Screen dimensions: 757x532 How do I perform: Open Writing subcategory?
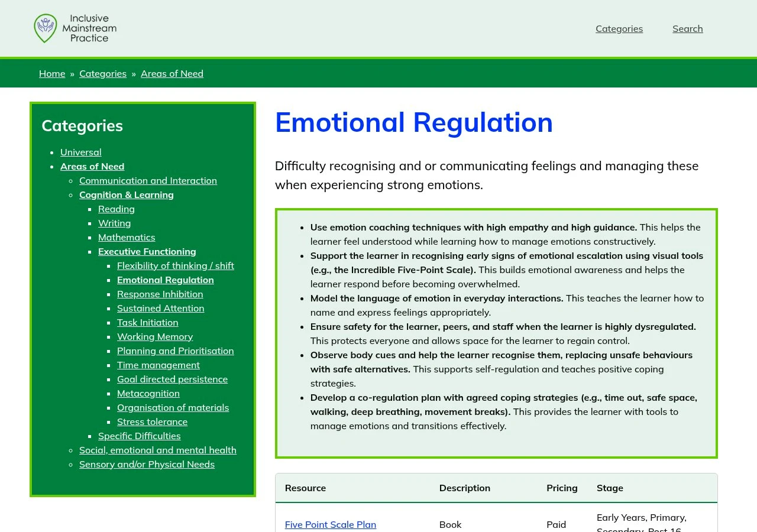115,223
